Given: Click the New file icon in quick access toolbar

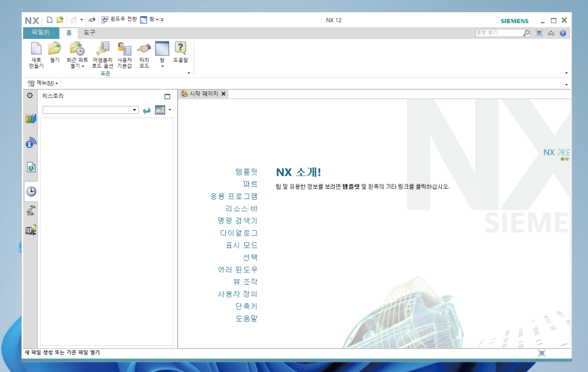Looking at the screenshot, I should click(49, 19).
